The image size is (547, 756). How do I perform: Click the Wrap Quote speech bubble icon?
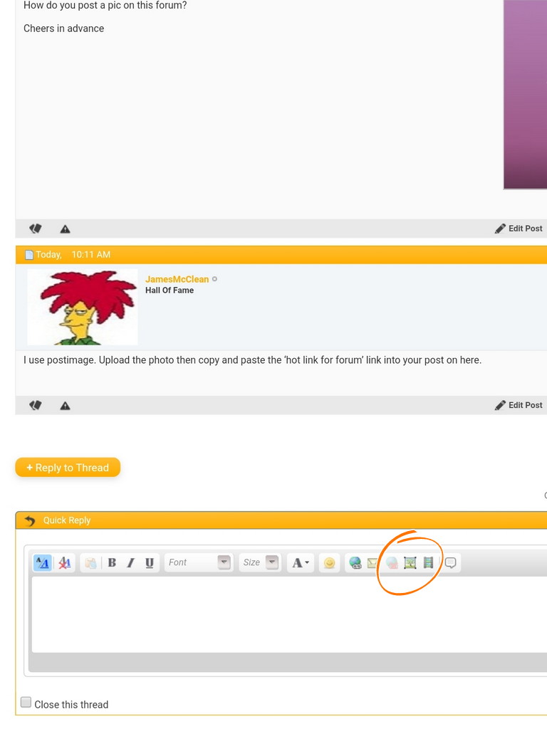(x=451, y=562)
